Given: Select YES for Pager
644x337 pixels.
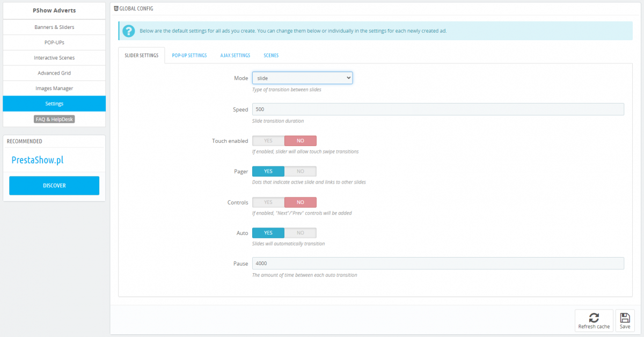Looking at the screenshot, I should (268, 171).
